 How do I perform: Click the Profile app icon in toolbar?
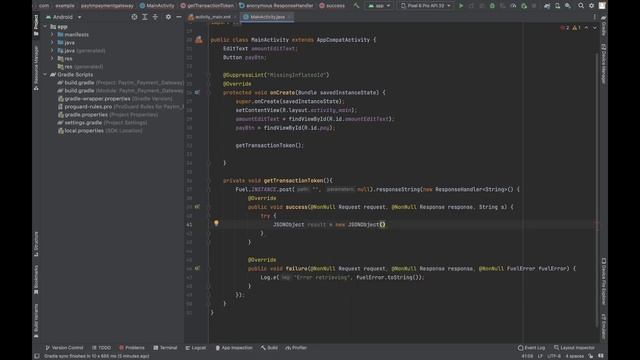point(513,6)
